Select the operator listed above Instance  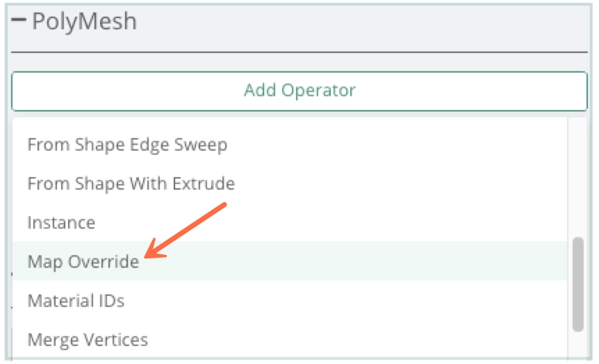click(131, 184)
